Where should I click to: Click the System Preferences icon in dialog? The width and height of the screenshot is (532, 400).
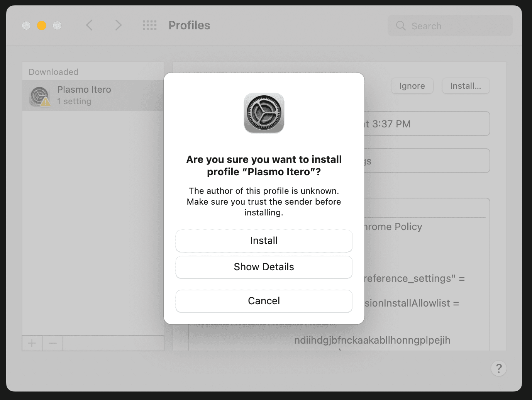point(264,113)
